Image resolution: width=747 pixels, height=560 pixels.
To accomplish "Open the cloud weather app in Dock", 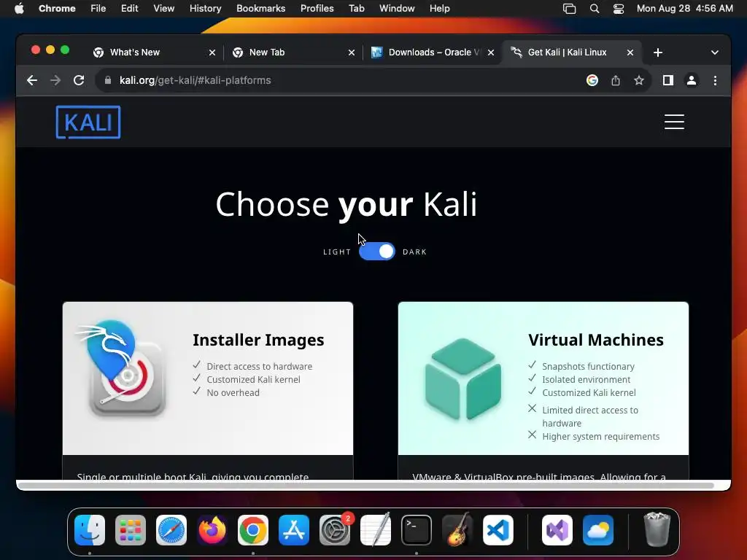I will pos(598,530).
